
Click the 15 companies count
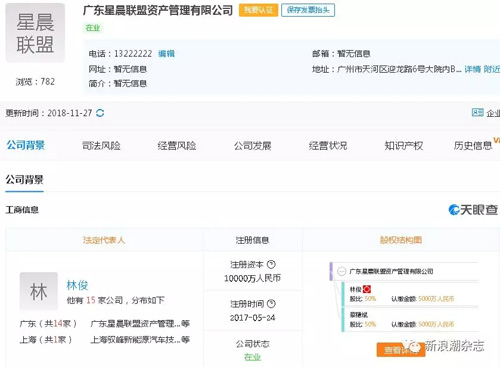pos(91,300)
